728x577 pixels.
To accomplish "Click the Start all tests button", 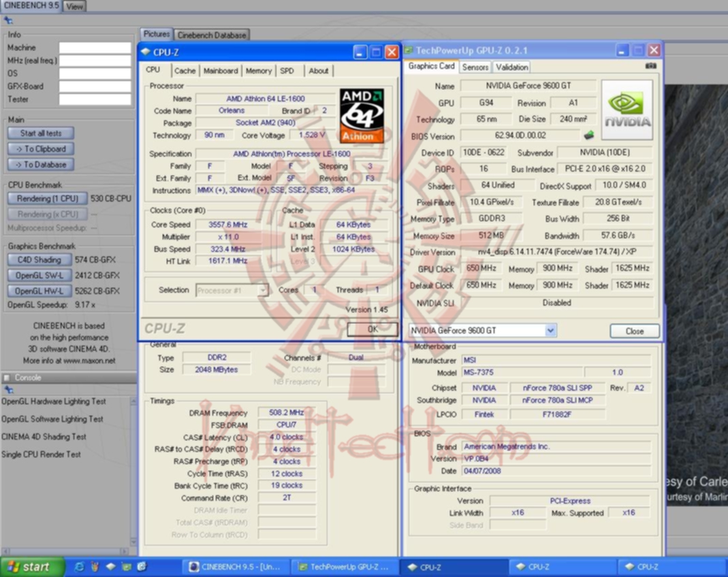I will tap(41, 133).
